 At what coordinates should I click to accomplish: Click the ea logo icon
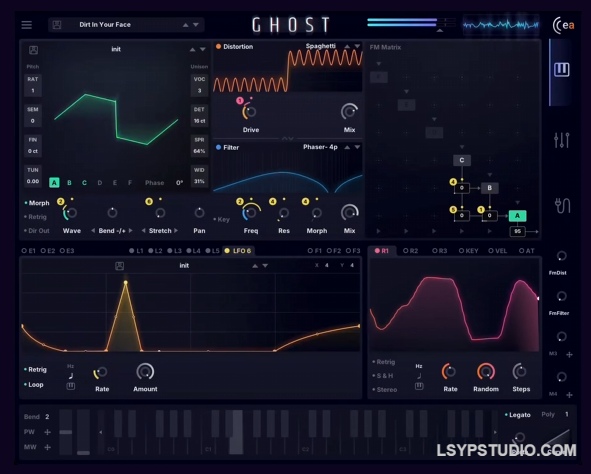(563, 25)
